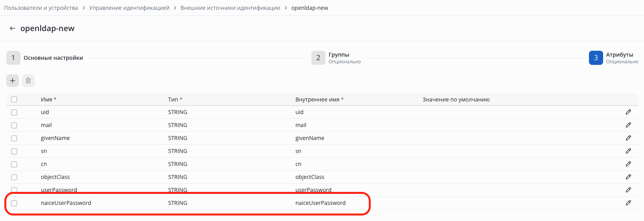Tick the checkbox for the sn attribute
Image resolution: width=644 pixels, height=221 pixels.
[14, 151]
